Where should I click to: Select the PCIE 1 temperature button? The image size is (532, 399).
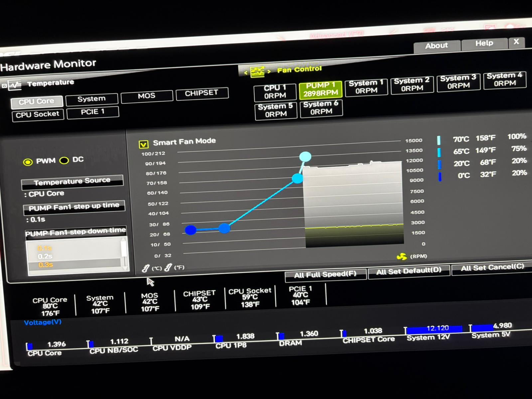pos(93,112)
